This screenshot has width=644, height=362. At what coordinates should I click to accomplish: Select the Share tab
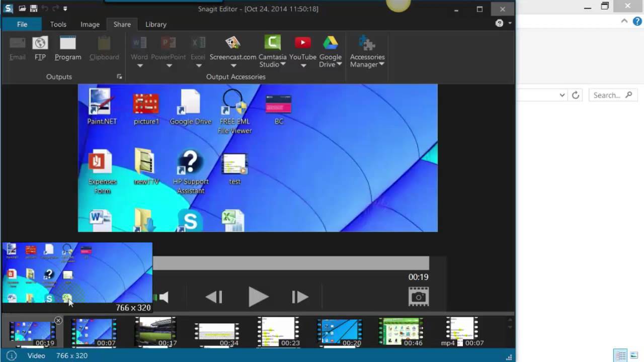[122, 24]
